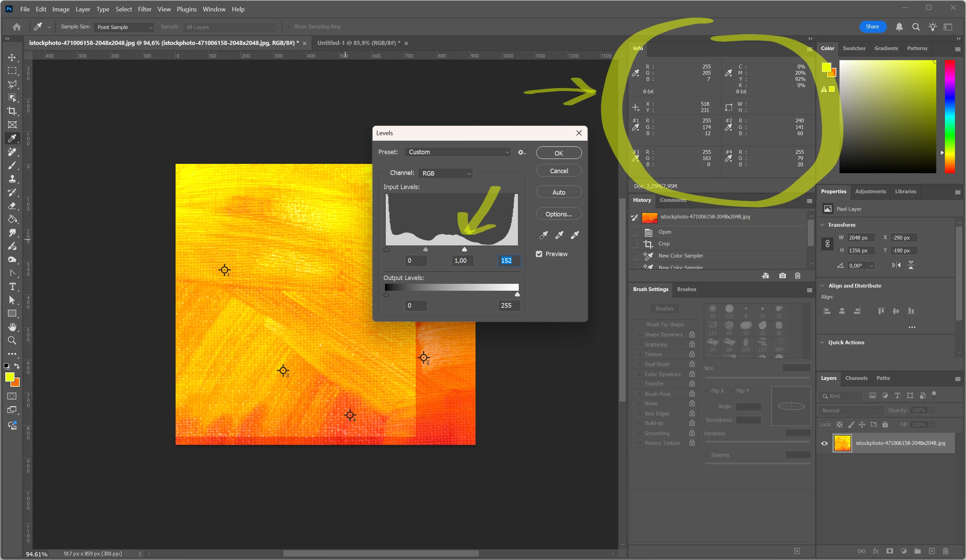Click the vertical hue slider strip
Screen dimensions: 966x560
949,116
